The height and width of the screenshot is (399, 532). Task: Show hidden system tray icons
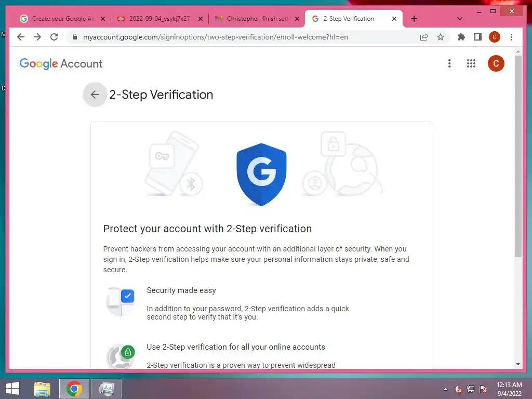445,389
